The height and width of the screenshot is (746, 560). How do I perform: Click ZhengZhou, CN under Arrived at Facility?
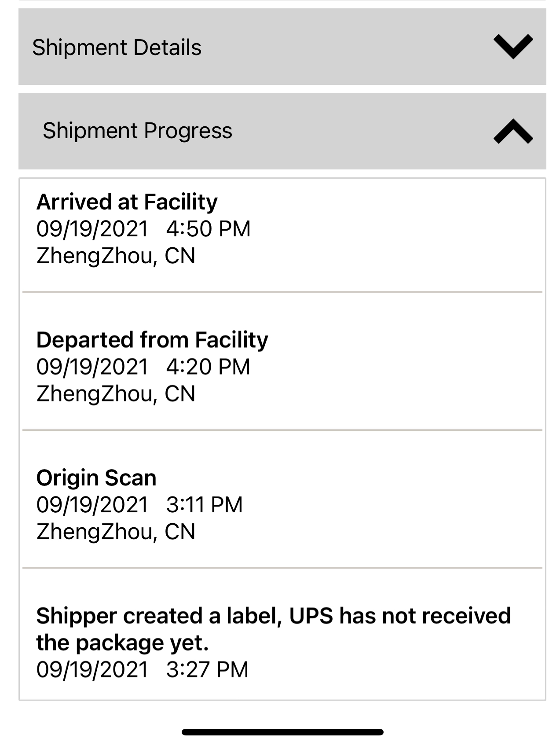click(116, 256)
